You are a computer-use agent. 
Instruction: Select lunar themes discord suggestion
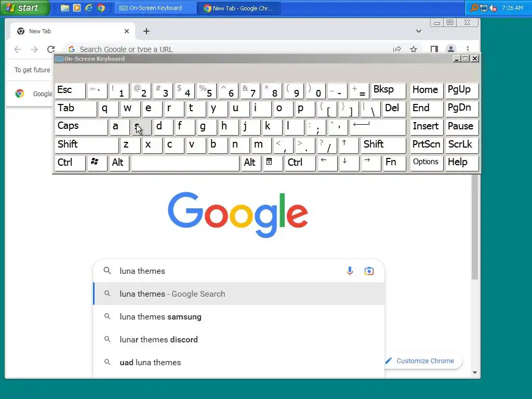(239, 340)
